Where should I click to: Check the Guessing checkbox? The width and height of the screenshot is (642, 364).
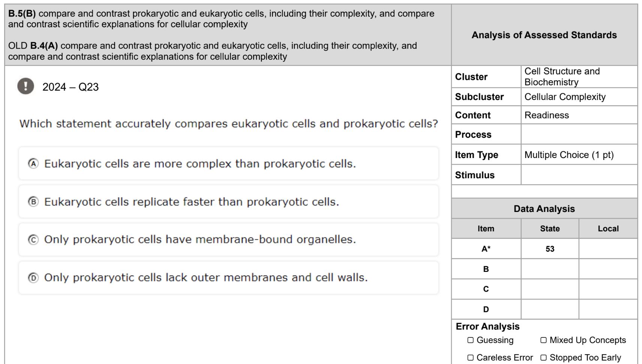click(470, 340)
